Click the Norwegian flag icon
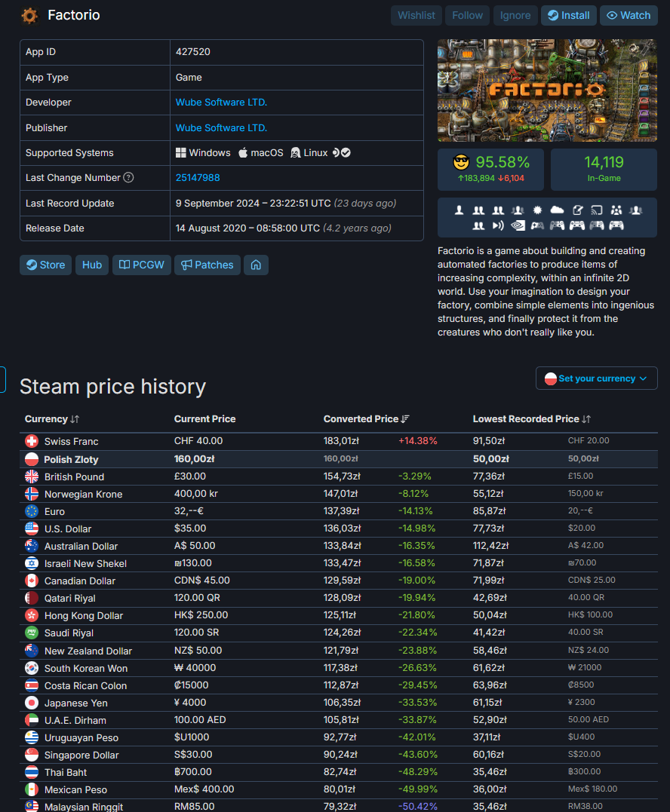Image resolution: width=670 pixels, height=812 pixels. pyautogui.click(x=32, y=494)
